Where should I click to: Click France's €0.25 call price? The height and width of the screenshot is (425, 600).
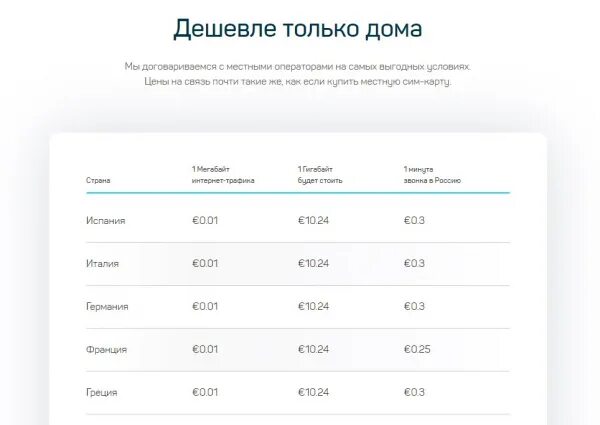pyautogui.click(x=417, y=349)
